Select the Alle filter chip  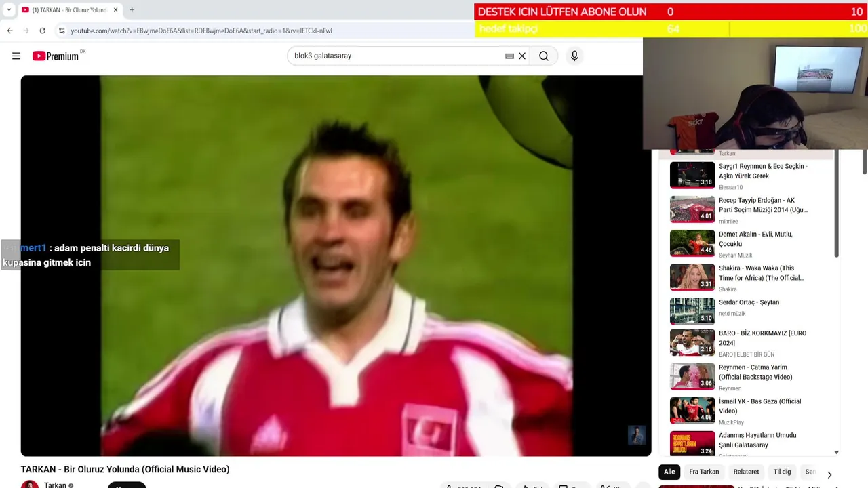coord(669,472)
